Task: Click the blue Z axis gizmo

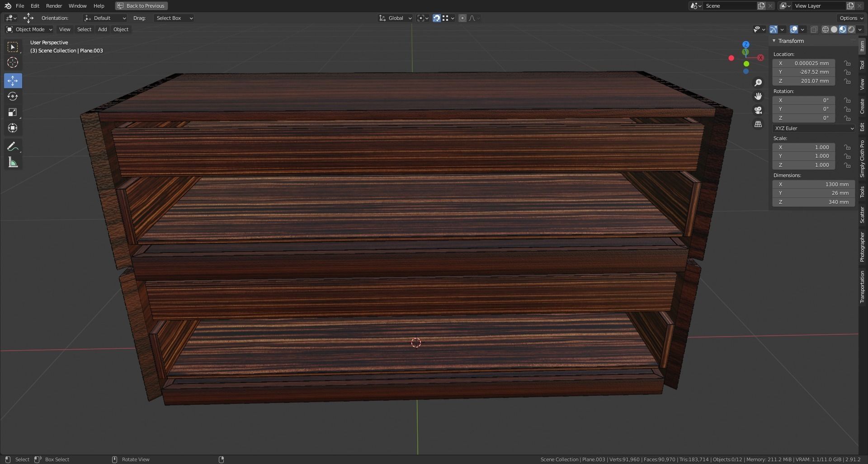Action: (x=746, y=44)
